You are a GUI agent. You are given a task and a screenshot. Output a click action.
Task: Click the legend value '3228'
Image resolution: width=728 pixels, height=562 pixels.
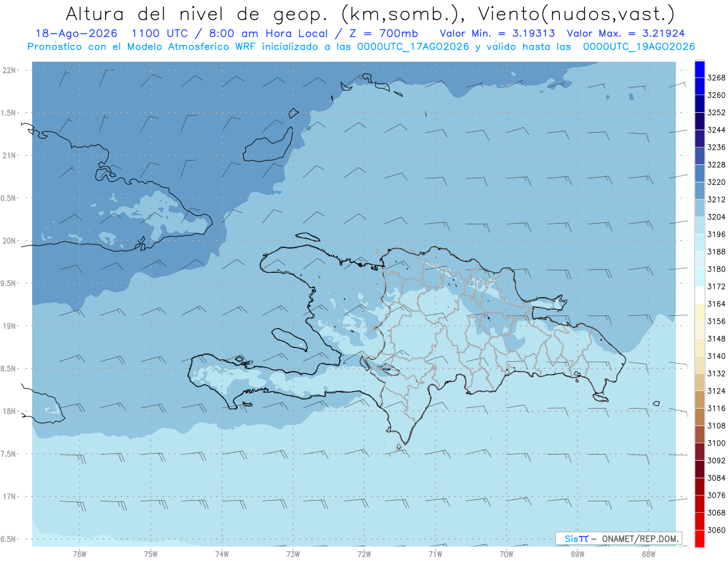(716, 164)
